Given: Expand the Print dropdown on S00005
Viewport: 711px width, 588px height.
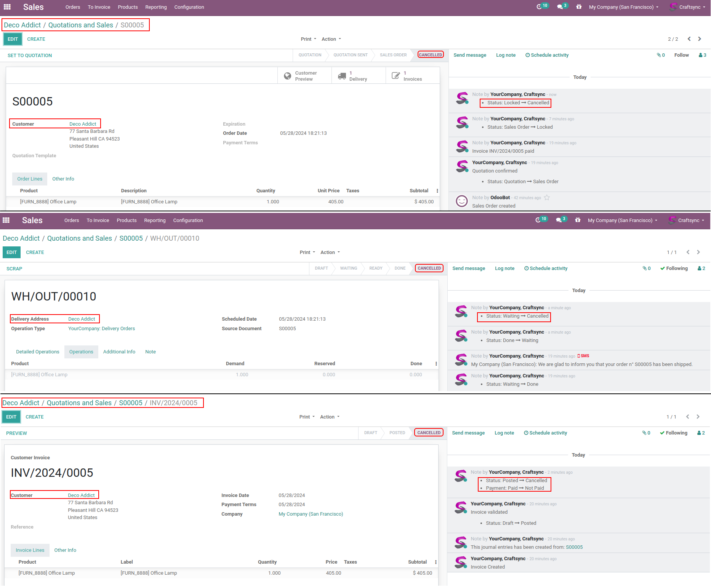Looking at the screenshot, I should 308,39.
